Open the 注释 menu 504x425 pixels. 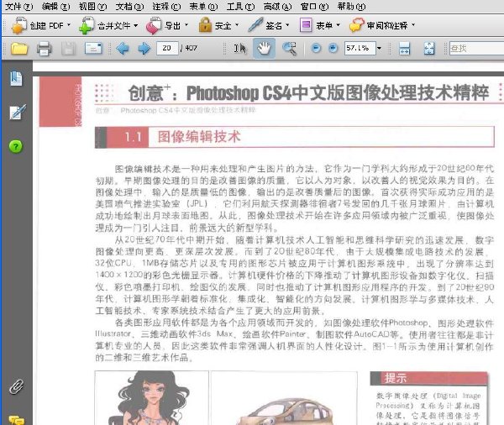(x=166, y=7)
